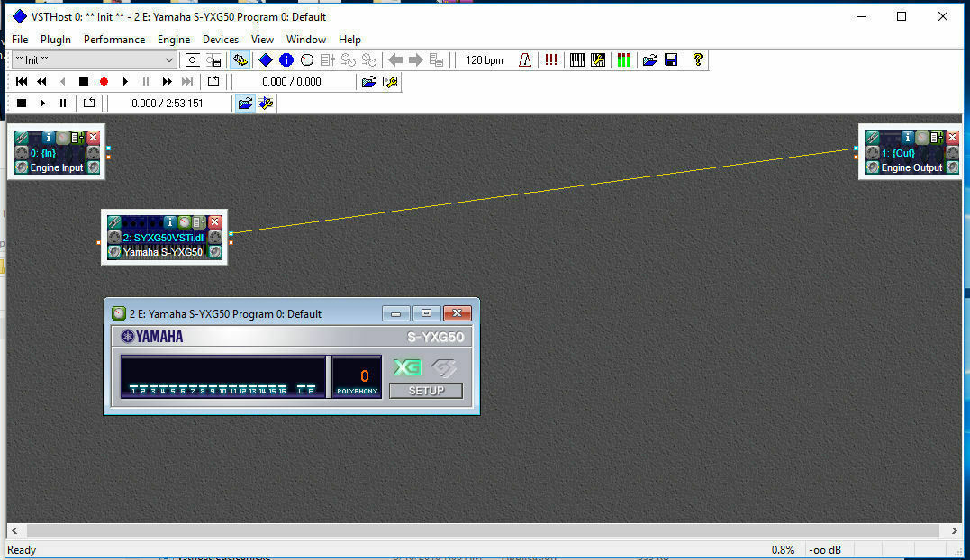Click the yellow question mark help icon
970x560 pixels.
coord(697,60)
